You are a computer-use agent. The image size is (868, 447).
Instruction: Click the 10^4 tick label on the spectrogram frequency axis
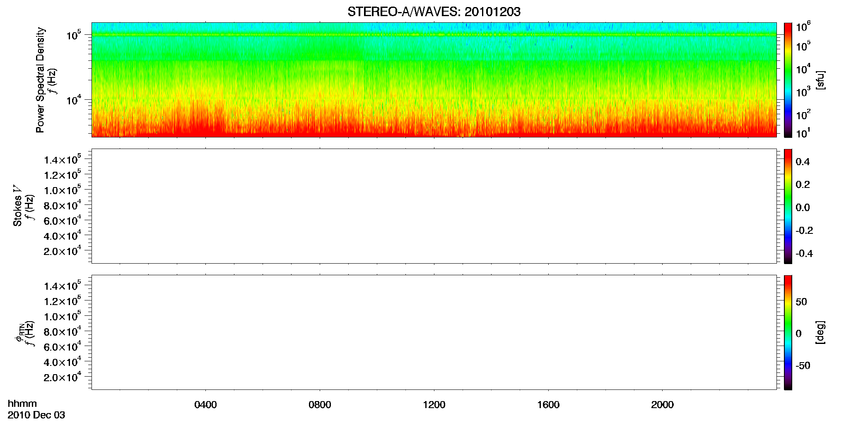(73, 100)
